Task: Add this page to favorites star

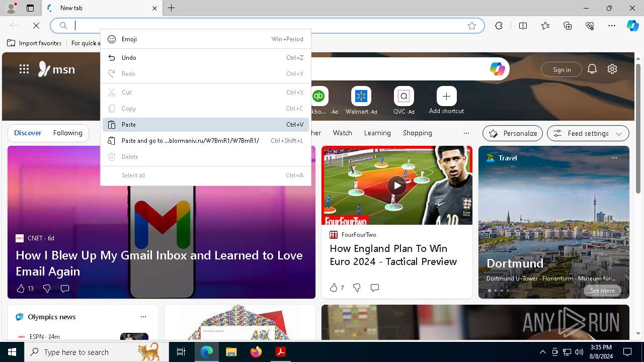Action: pyautogui.click(x=472, y=26)
